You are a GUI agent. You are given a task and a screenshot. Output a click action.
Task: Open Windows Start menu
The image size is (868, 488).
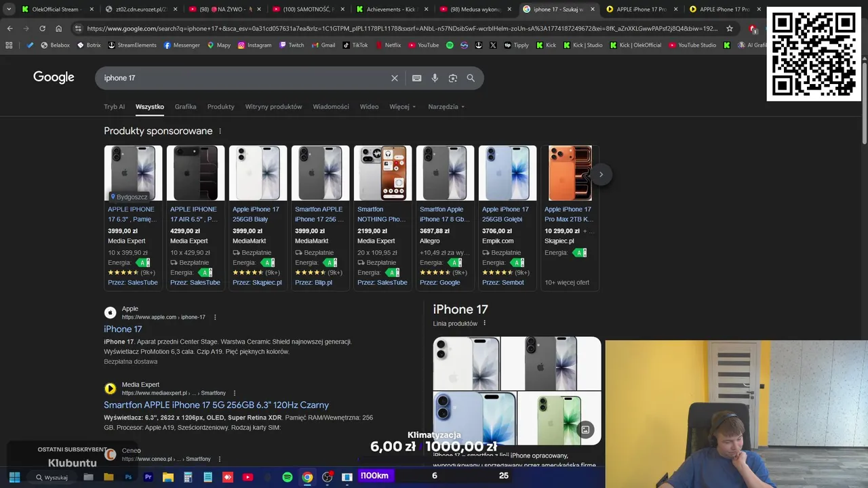coord(14,477)
